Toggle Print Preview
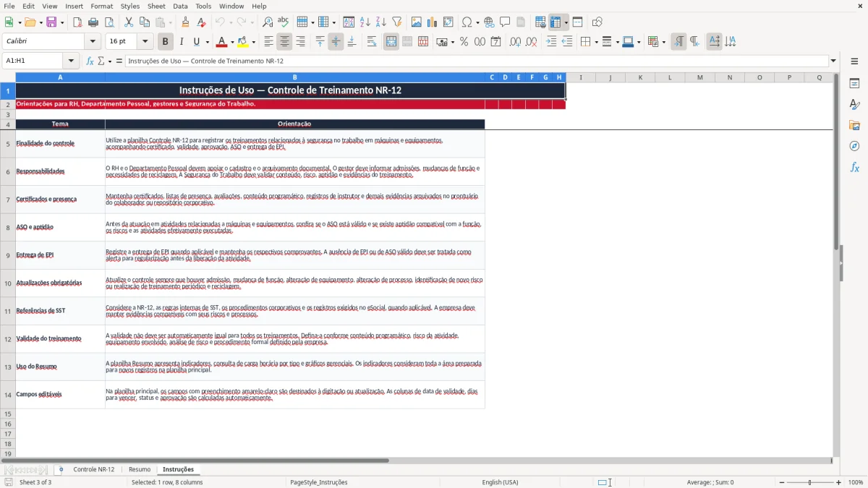Viewport: 868px width, 488px height. coord(109,22)
